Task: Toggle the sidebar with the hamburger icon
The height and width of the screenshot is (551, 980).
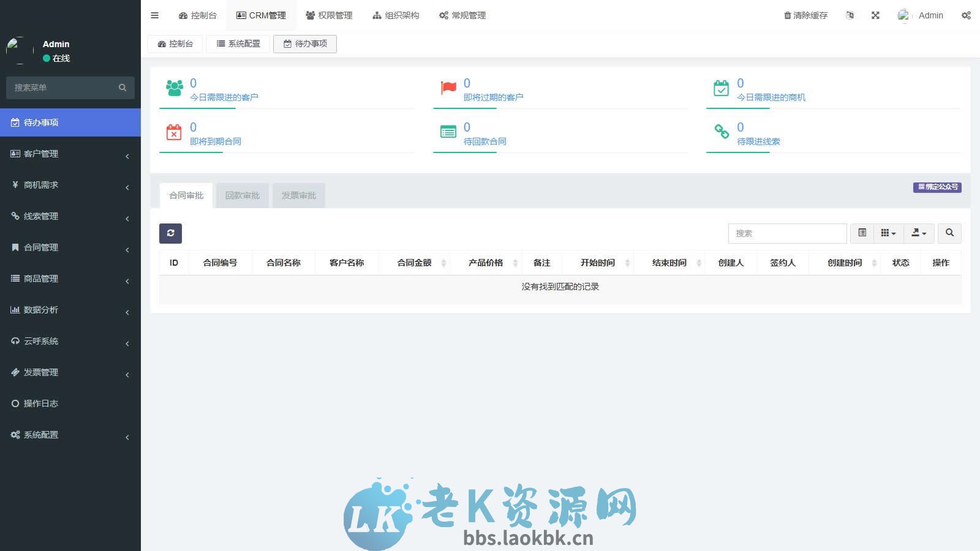Action: point(154,15)
